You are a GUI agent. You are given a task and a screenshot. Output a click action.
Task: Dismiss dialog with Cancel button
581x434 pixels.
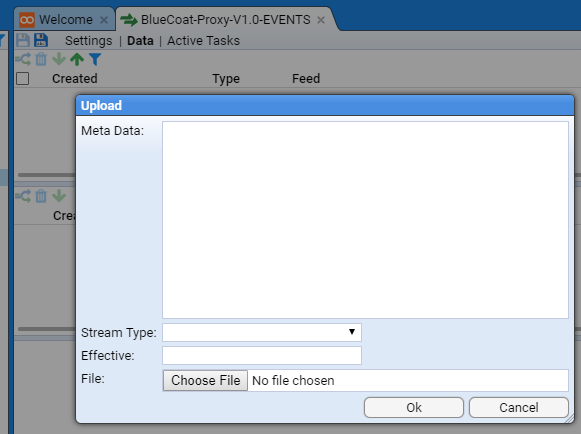coord(519,408)
